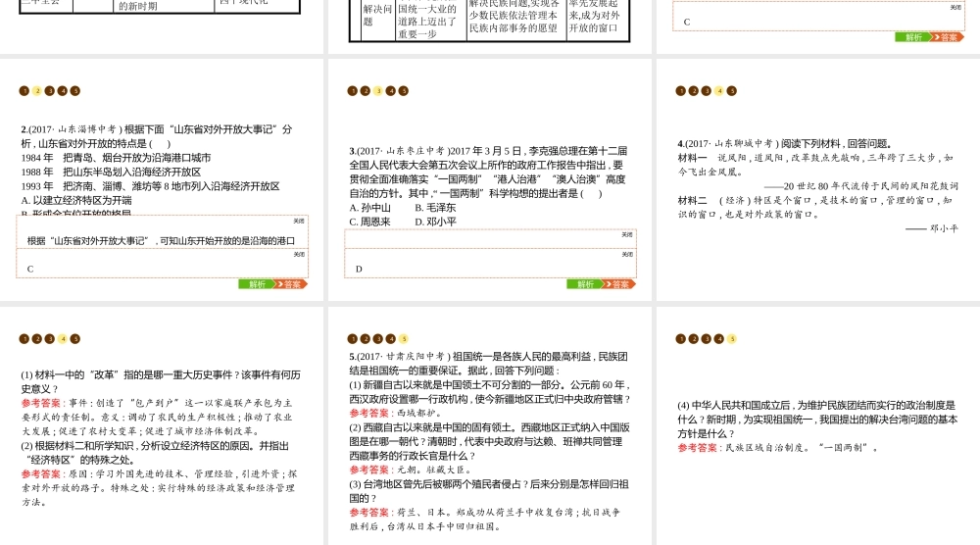Click highlighted circle 4 on the 材料一 '改革' answers slide

tap(63, 339)
